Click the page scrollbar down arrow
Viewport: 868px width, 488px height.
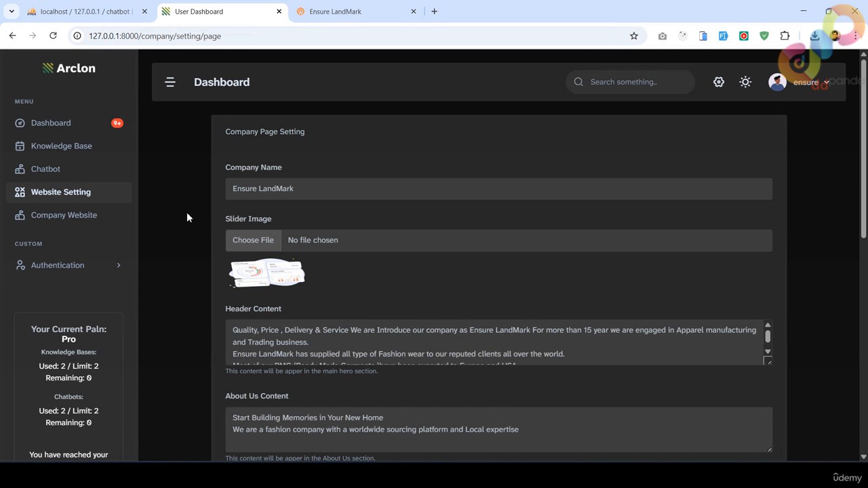863,457
